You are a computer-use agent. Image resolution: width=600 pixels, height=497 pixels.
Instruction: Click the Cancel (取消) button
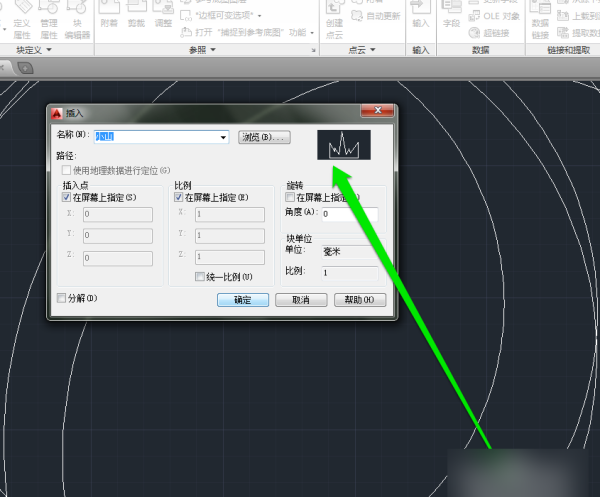click(x=300, y=299)
